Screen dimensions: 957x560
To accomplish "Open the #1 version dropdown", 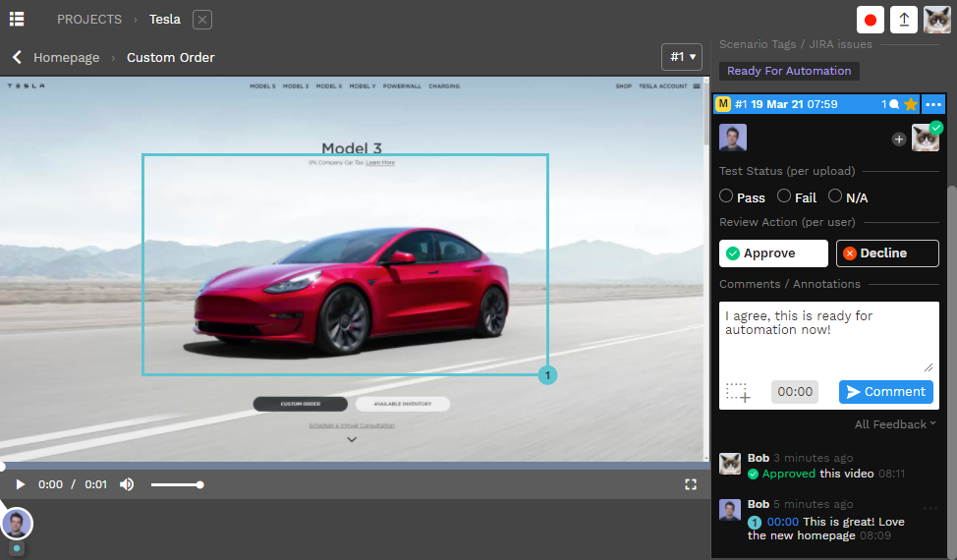I will click(683, 57).
